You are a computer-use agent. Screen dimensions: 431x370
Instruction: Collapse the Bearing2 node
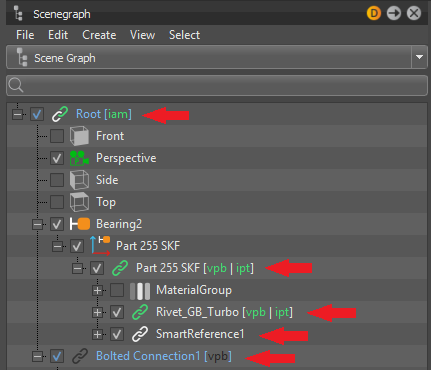point(37,224)
